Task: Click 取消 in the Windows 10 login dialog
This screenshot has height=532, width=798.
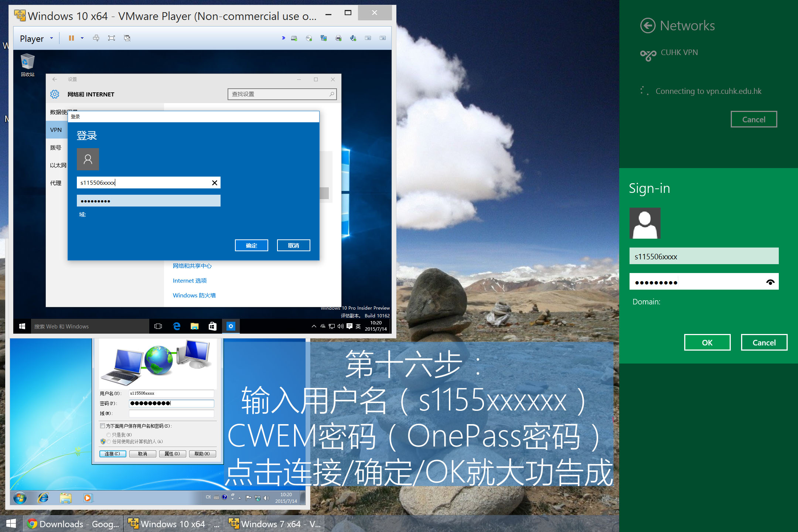Action: tap(294, 245)
